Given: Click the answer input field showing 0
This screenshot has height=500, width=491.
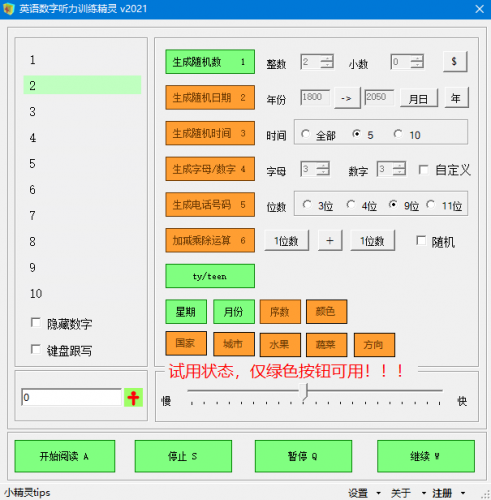Looking at the screenshot, I should click(x=71, y=397).
